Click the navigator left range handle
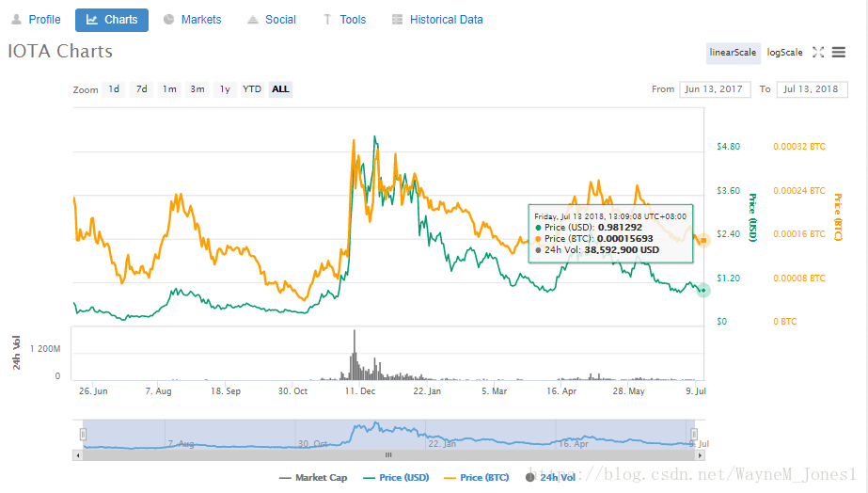This screenshot has width=868, height=493. tap(83, 435)
